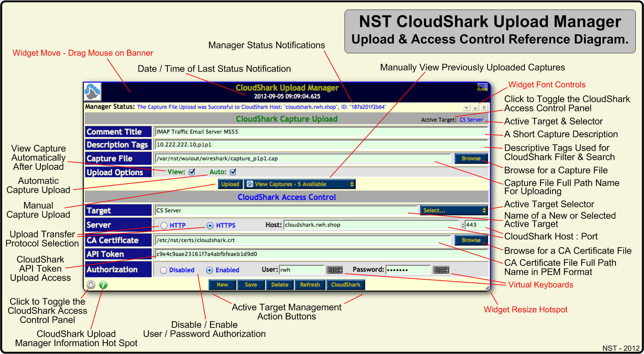The width and height of the screenshot is (644, 354).
Task: Click the User input field
Action: (x=301, y=270)
